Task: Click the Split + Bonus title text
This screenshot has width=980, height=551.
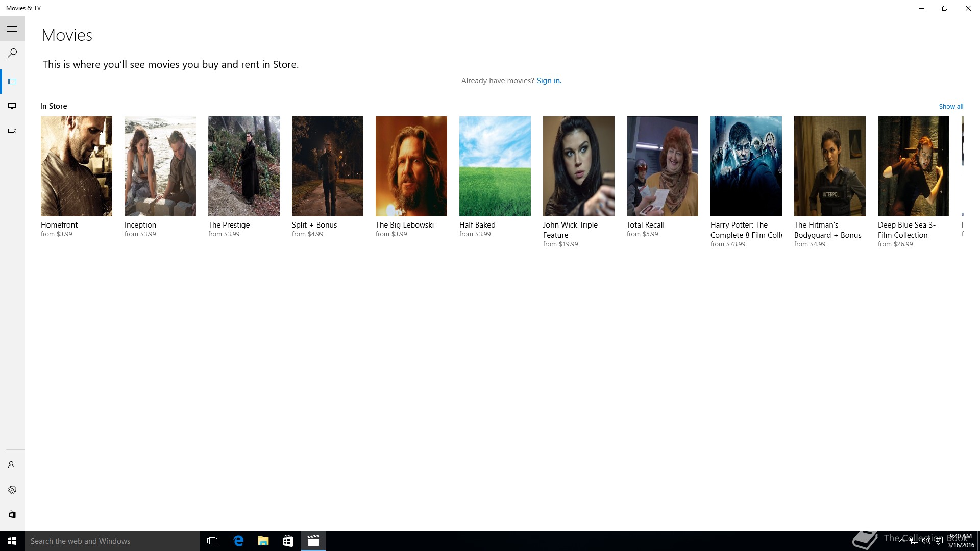Action: tap(314, 225)
